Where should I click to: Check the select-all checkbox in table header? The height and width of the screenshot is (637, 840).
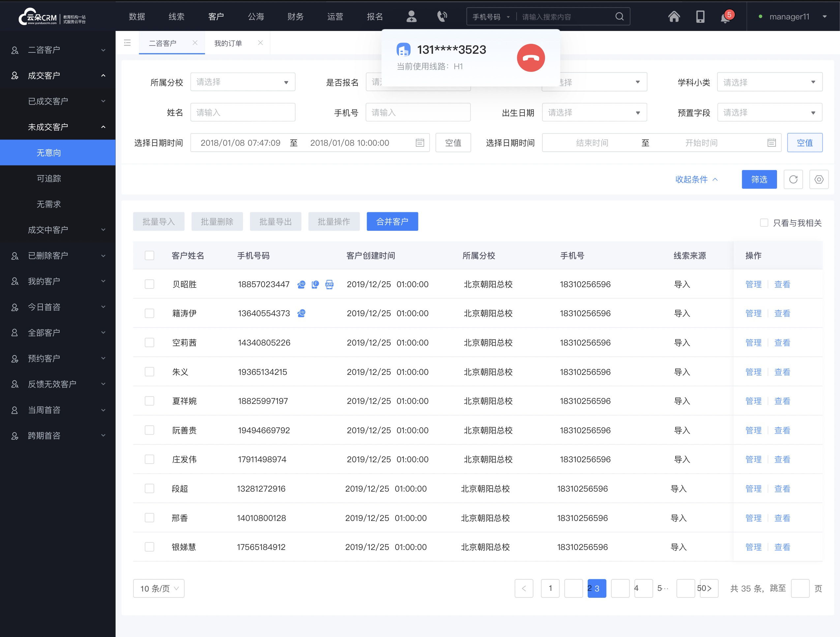coord(149,255)
